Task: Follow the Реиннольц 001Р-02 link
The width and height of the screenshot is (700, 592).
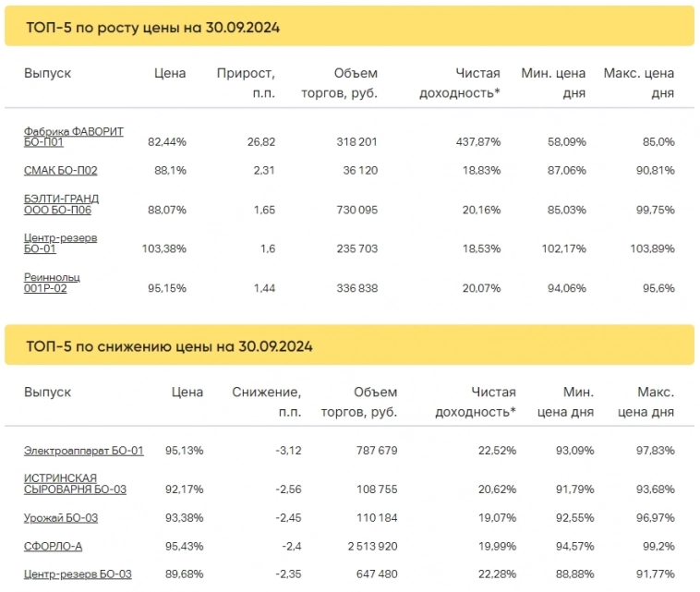Action: coord(52,283)
